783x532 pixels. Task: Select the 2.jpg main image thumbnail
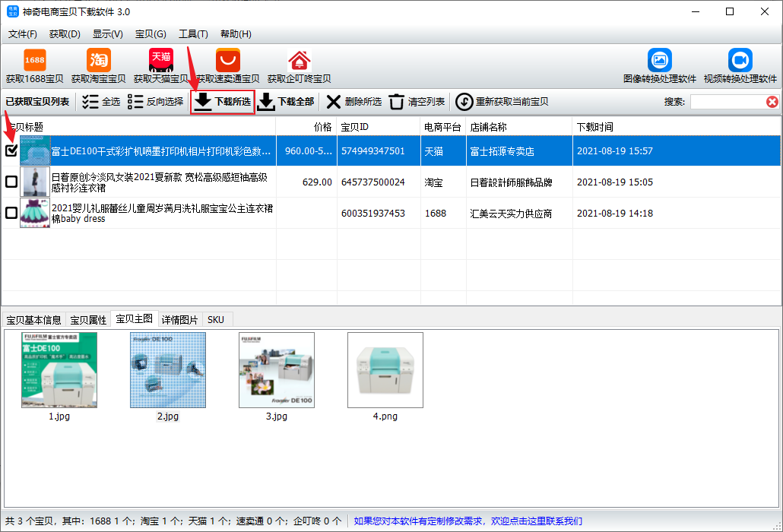pos(168,370)
